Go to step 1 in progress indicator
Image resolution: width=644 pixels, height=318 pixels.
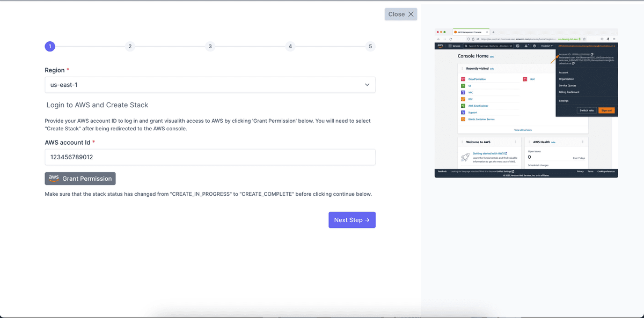pos(49,47)
